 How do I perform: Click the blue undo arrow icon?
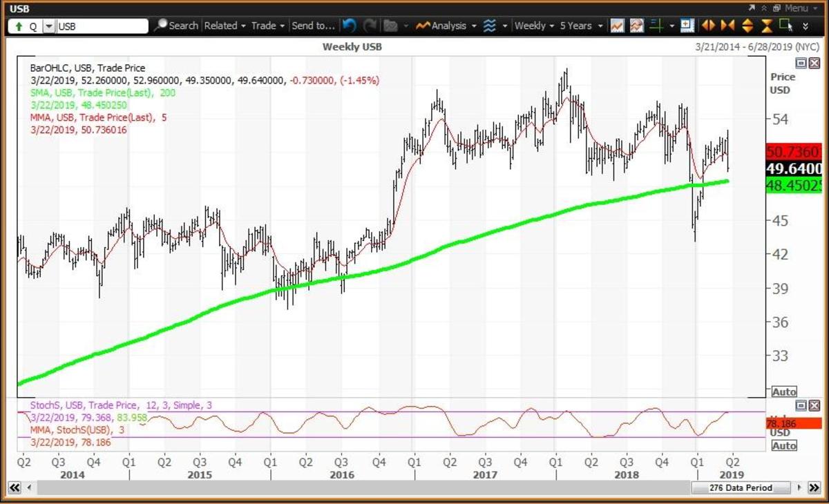tap(350, 26)
